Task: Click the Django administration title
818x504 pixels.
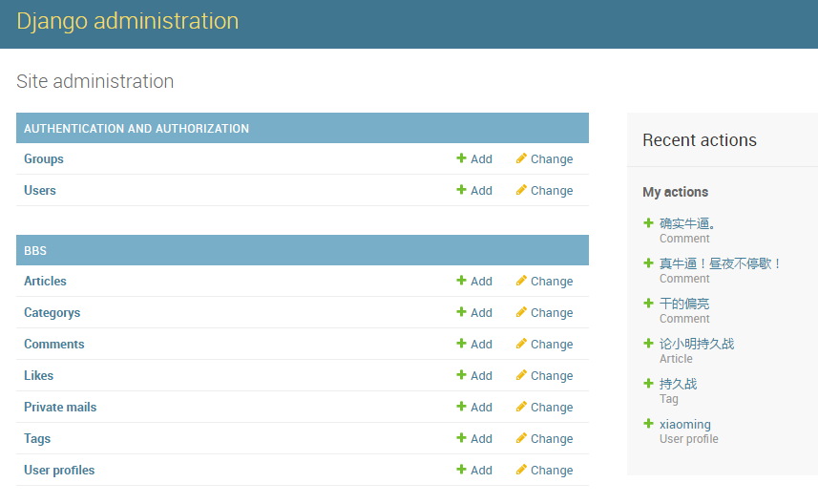Action: pos(127,21)
